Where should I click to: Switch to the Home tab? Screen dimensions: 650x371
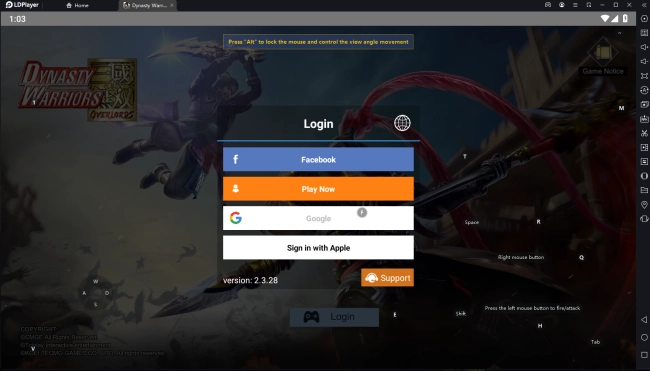click(x=78, y=5)
